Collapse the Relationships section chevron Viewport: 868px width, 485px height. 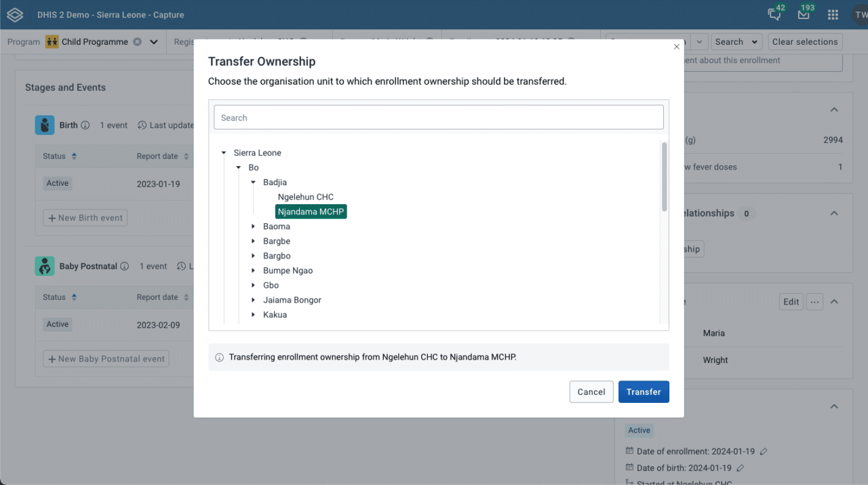(x=834, y=213)
